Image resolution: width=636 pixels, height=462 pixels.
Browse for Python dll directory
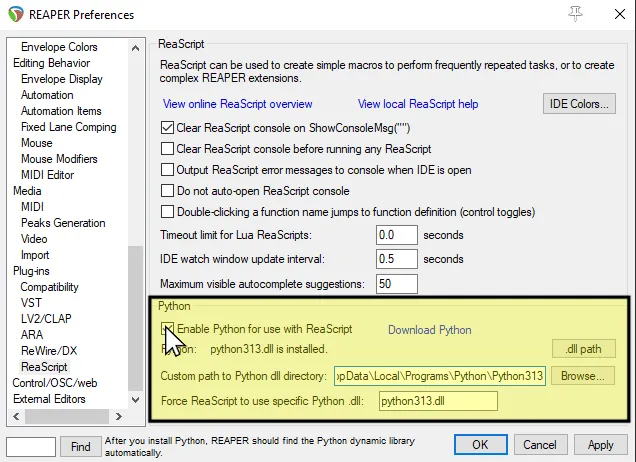[x=582, y=376]
